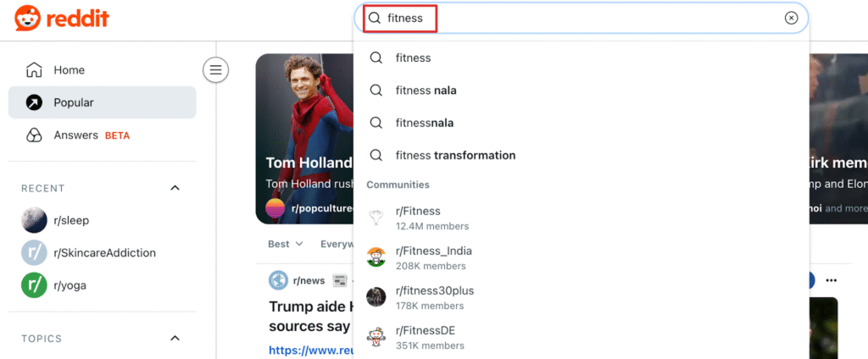Click the r/Fitness_India community avatar icon

coord(376,257)
